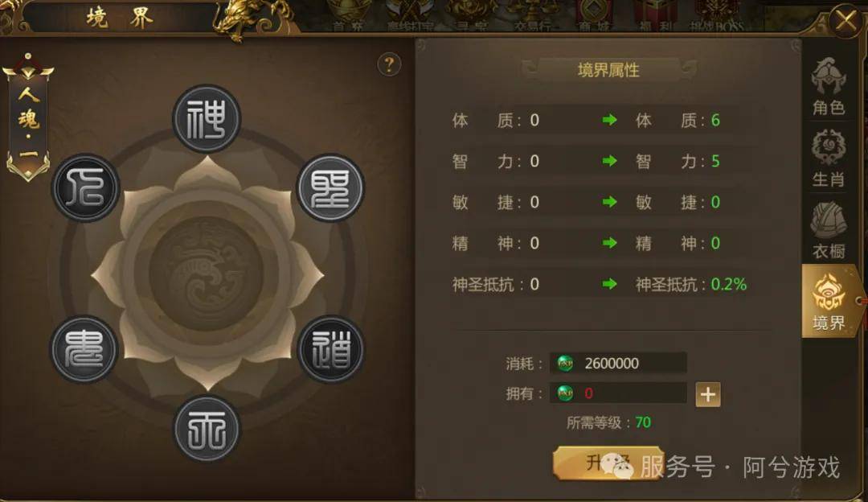Add more currency with the plus button
The width and height of the screenshot is (868, 502).
(708, 394)
